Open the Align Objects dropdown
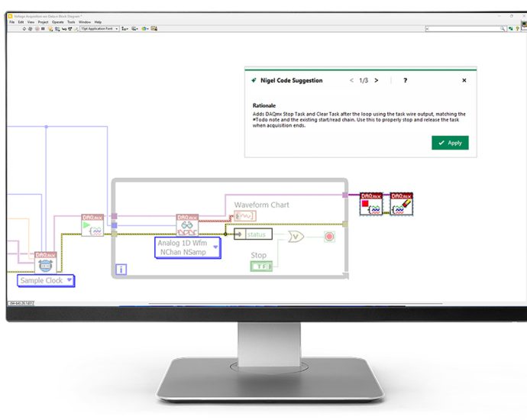Screen dimensions: 527x420 (124, 29)
